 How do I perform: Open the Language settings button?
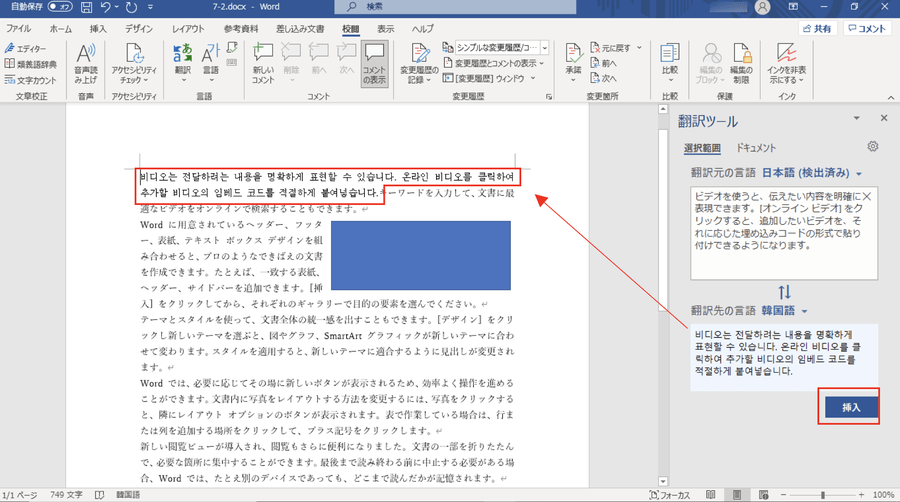pos(211,64)
